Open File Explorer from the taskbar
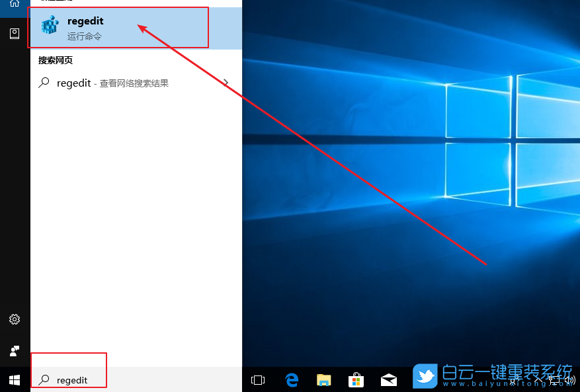The height and width of the screenshot is (392, 580). pyautogui.click(x=323, y=380)
